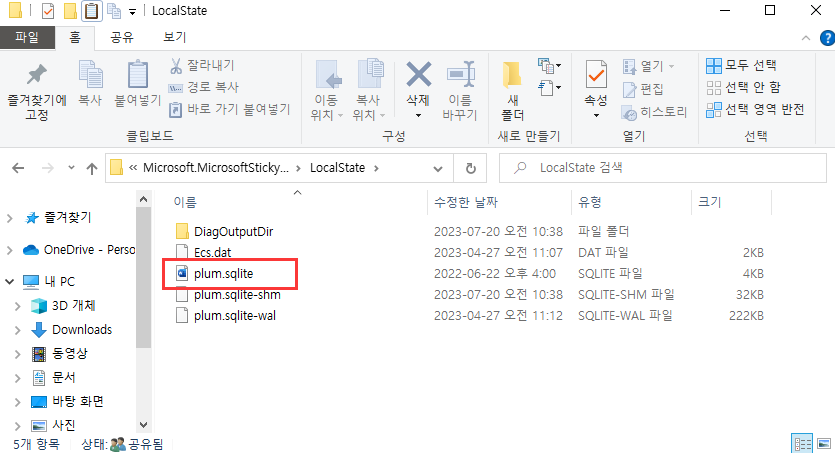Click the LocalState 검색 search box
This screenshot has height=453, width=835.
pos(663,168)
